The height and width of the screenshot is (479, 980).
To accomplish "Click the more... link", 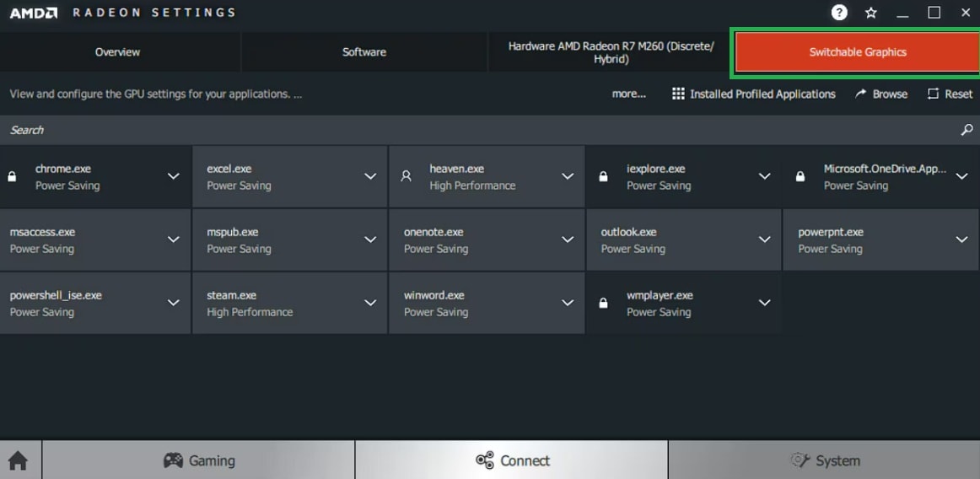I will 629,94.
